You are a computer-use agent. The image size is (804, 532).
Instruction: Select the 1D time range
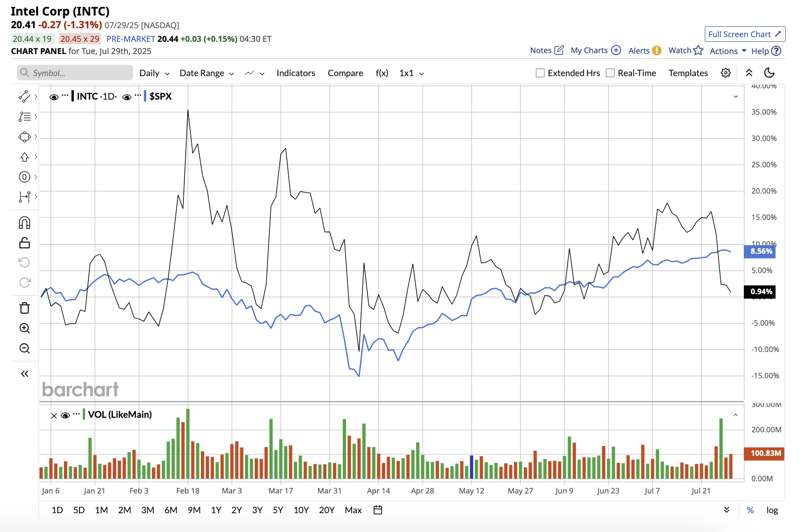(57, 510)
